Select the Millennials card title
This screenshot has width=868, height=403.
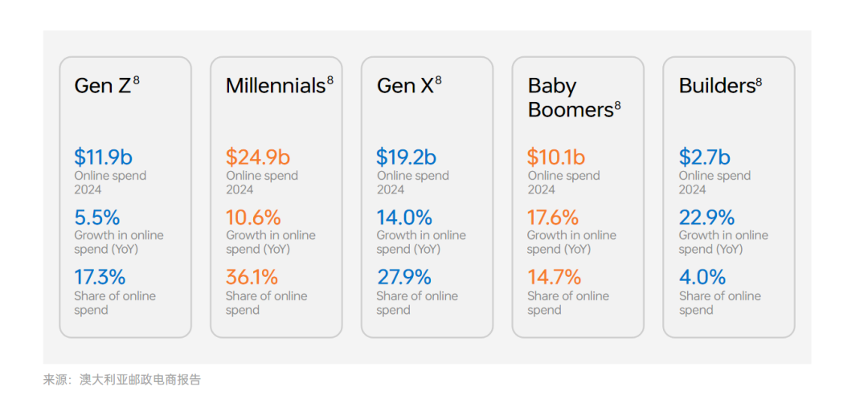point(275,86)
